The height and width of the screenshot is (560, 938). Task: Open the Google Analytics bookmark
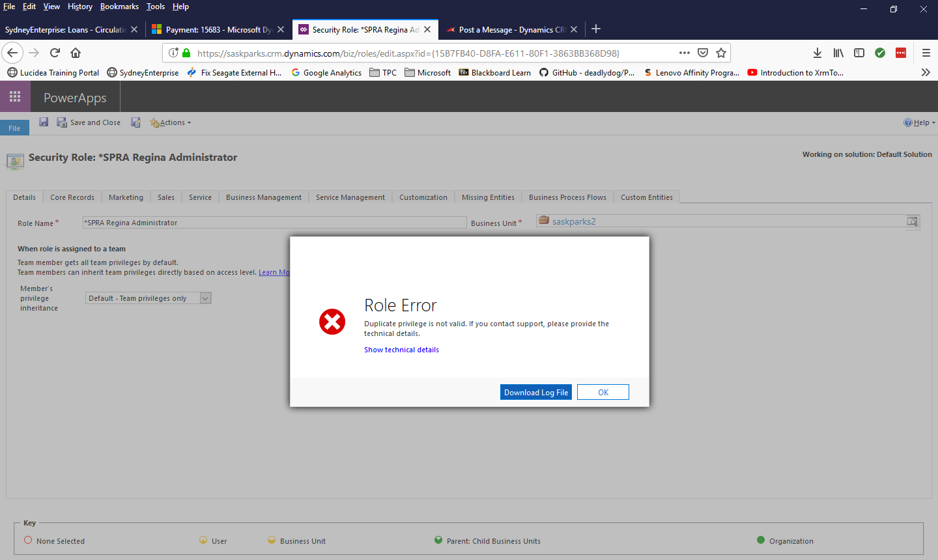326,73
